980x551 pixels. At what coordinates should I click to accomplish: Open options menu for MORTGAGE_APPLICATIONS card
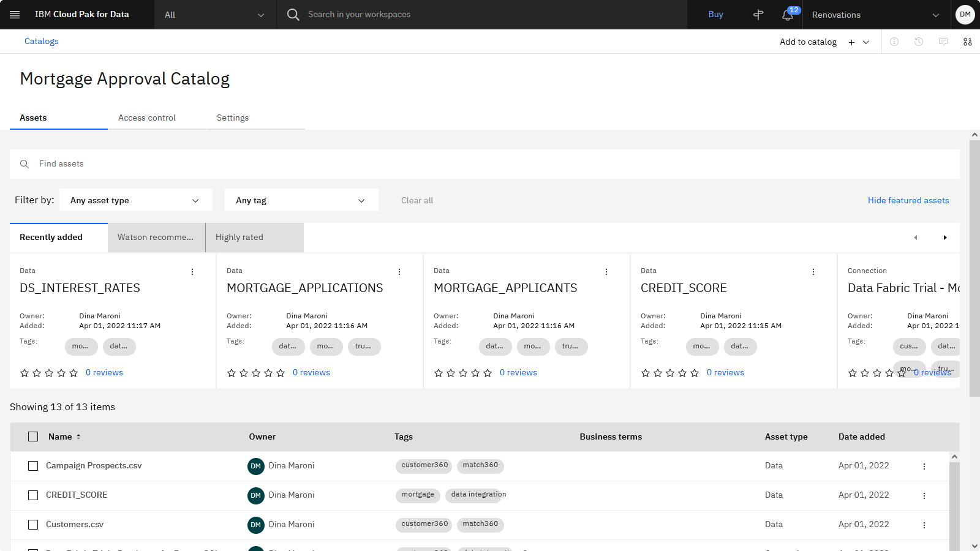point(399,272)
